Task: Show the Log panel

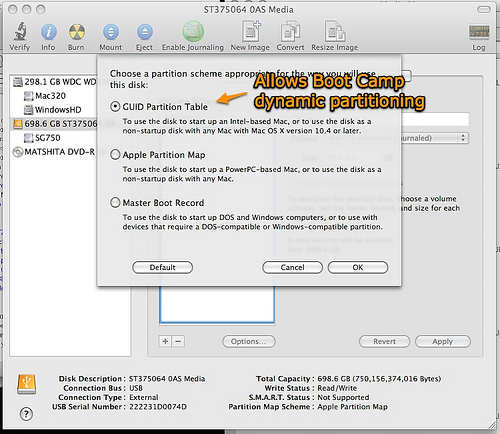Action: click(x=479, y=32)
